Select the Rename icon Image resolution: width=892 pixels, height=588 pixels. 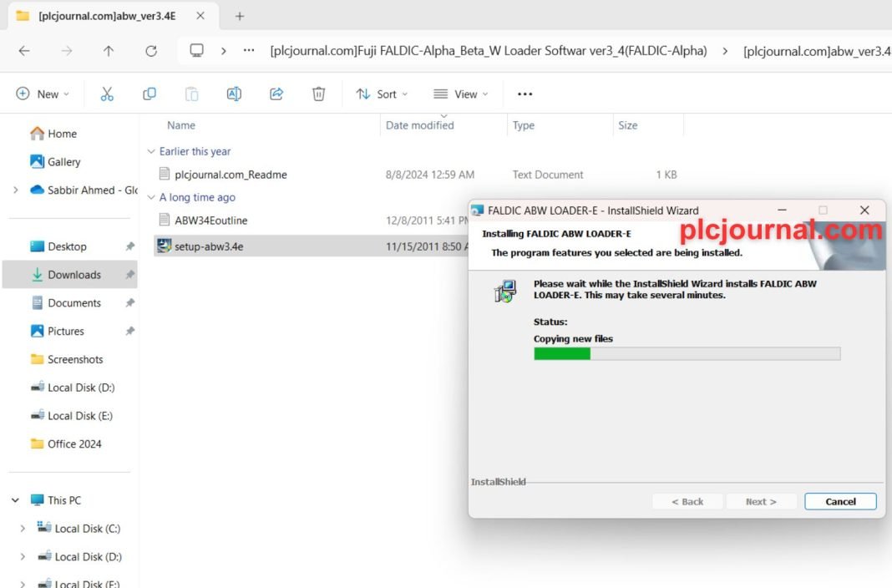234,94
